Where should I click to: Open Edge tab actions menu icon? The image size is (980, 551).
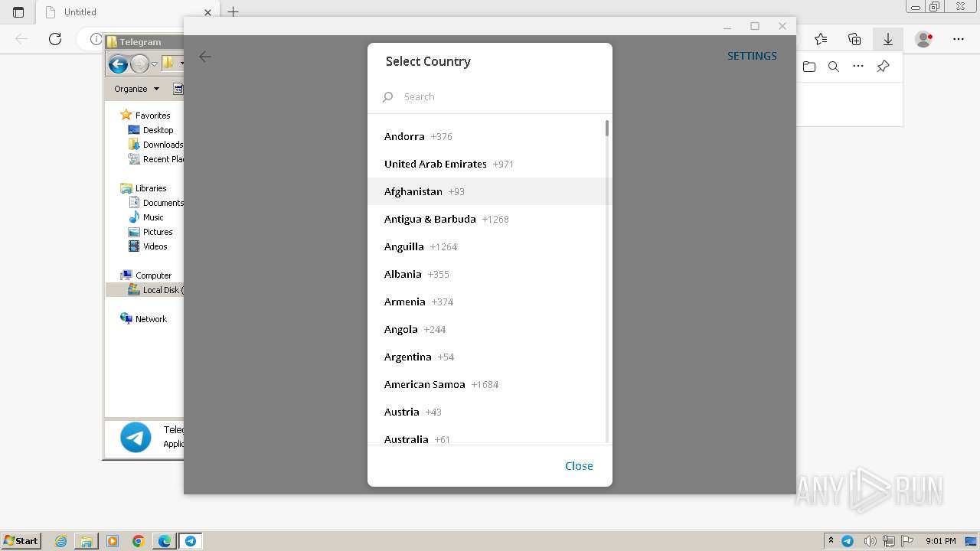click(18, 12)
